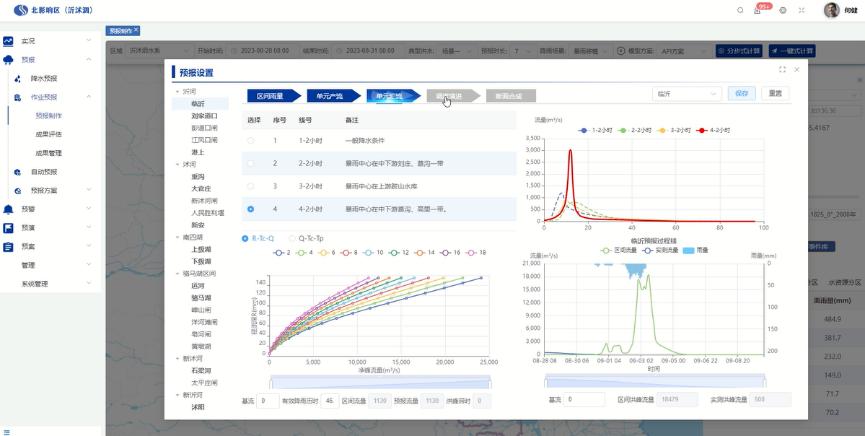Screen dimensions: 865x436
Task: Select row 3 radio for 3-2小时
Action: [250, 186]
